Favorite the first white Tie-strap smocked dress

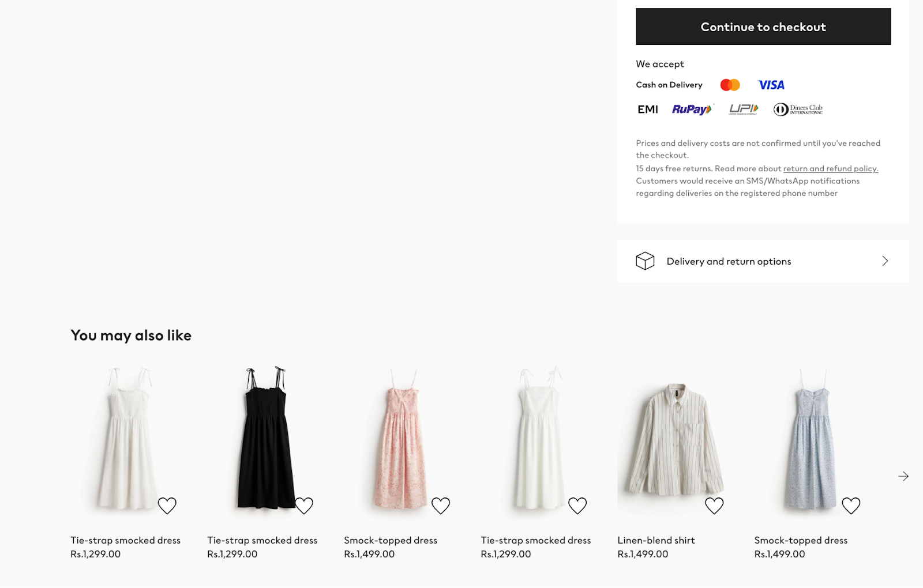tap(167, 506)
